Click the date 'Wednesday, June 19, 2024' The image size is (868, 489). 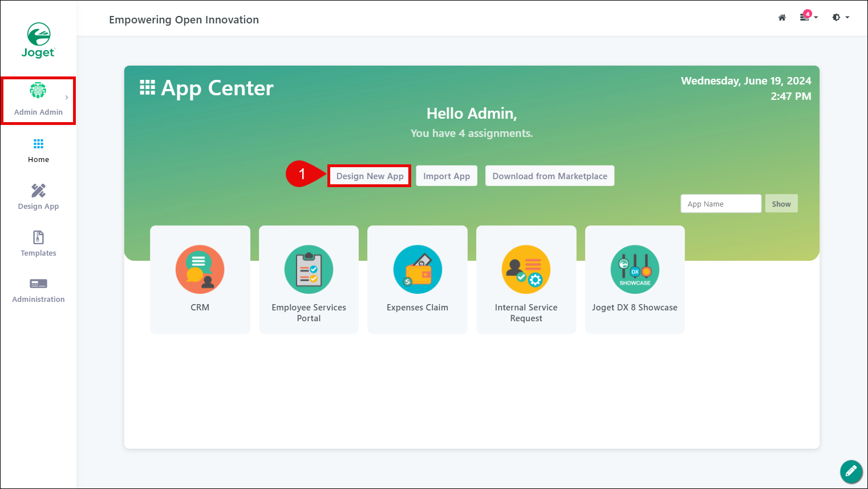pos(746,80)
